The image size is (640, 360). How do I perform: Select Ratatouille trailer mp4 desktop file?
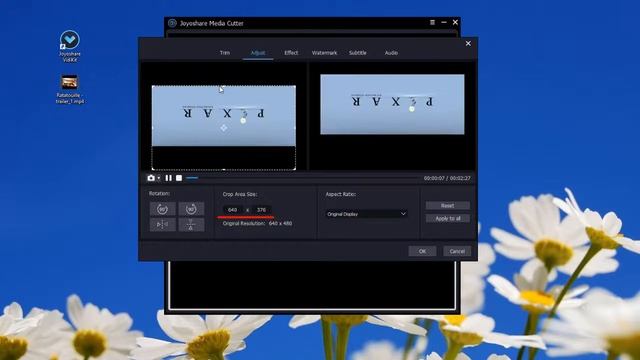click(x=70, y=89)
